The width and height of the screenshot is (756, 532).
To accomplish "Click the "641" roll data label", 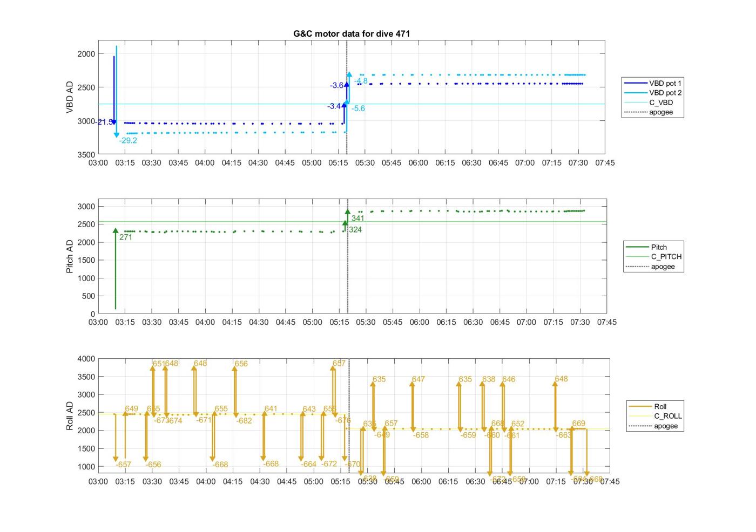I will (x=271, y=409).
